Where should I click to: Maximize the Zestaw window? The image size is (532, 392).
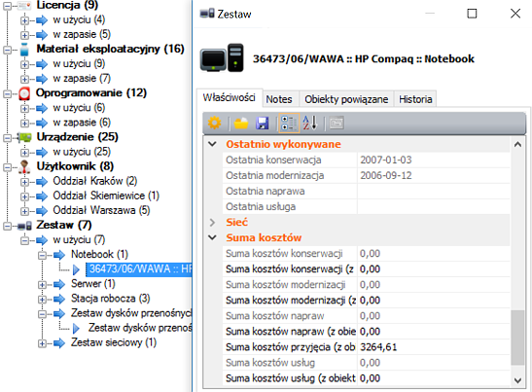[472, 14]
